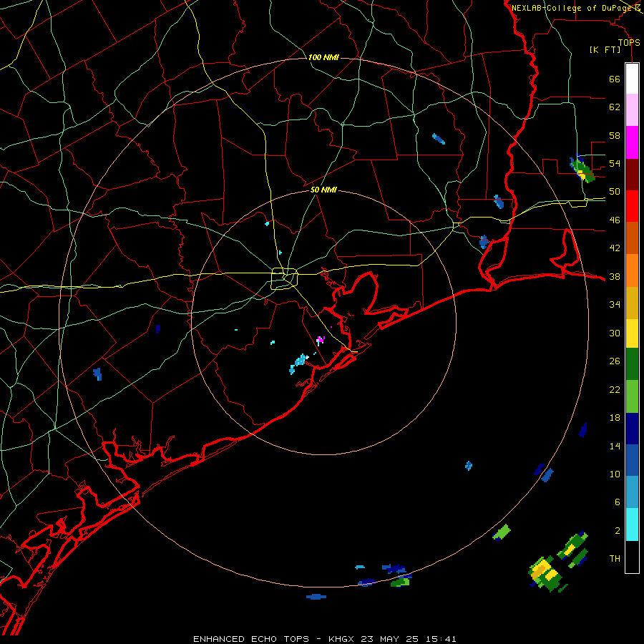Click the '50' legend value
Screen dimensions: 644x644
coord(615,192)
